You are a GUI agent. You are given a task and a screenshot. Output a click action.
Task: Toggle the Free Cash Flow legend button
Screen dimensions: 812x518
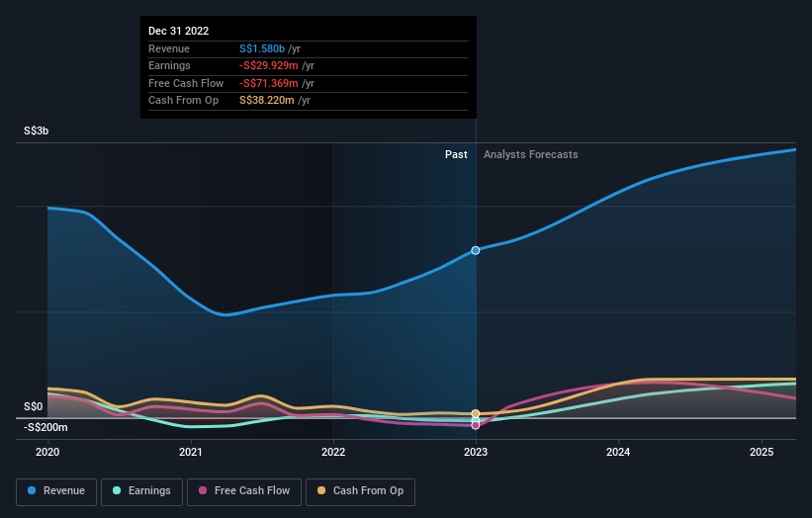pyautogui.click(x=244, y=491)
